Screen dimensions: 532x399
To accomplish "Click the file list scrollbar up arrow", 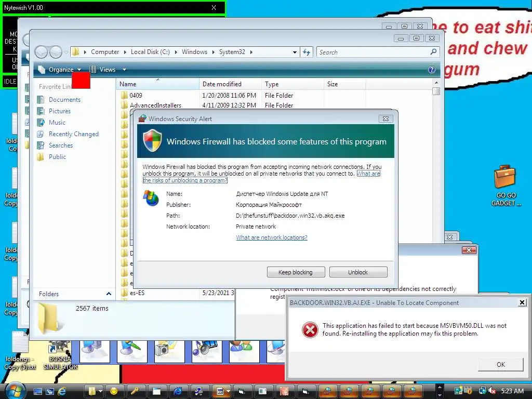I will pos(436,83).
